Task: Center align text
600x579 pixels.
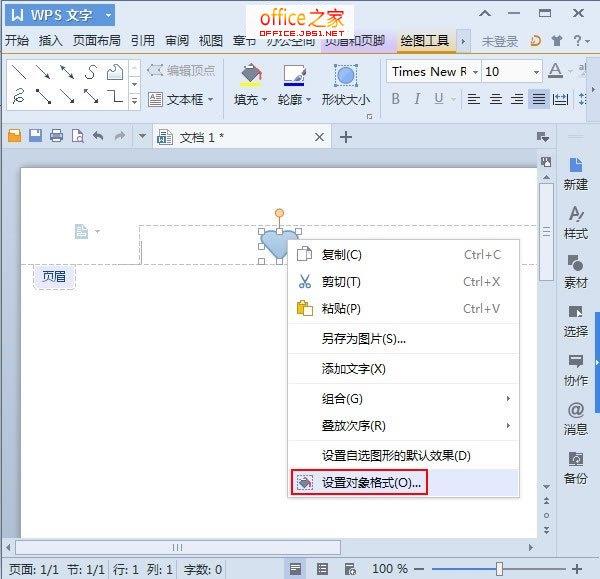Action: point(496,99)
